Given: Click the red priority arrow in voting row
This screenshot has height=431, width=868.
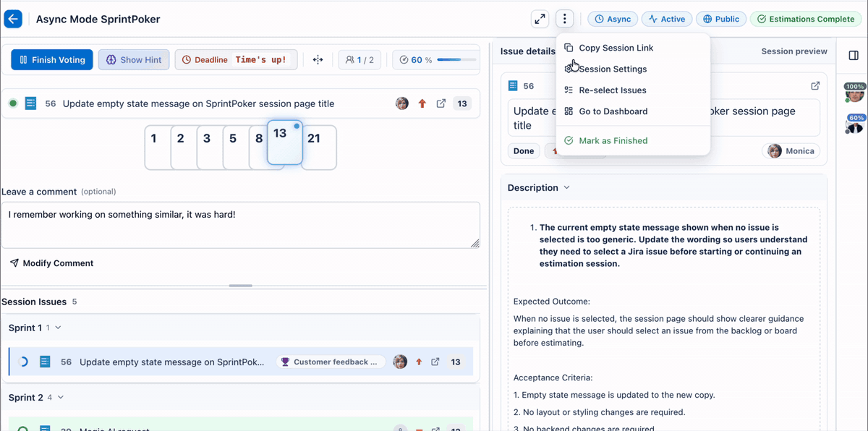Looking at the screenshot, I should (422, 103).
